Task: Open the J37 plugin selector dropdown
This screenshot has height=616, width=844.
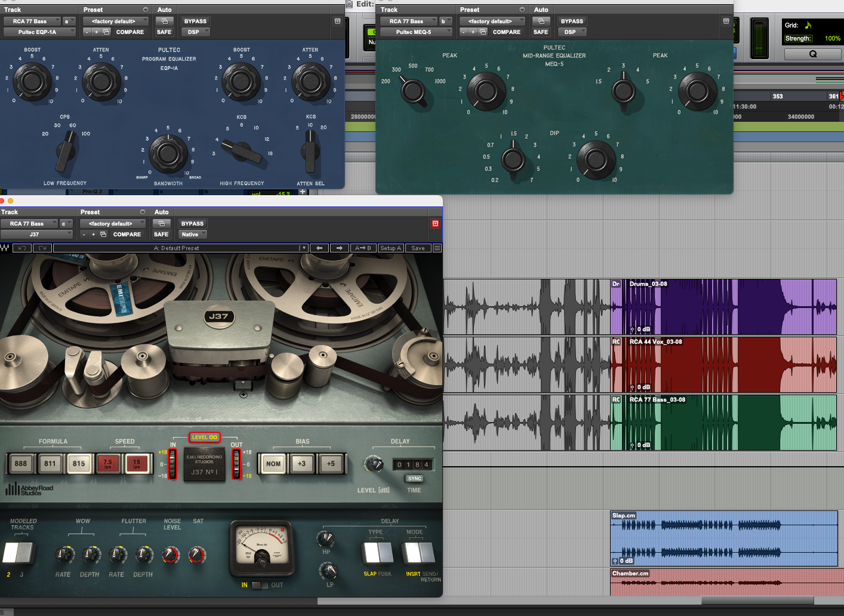Action: (36, 234)
